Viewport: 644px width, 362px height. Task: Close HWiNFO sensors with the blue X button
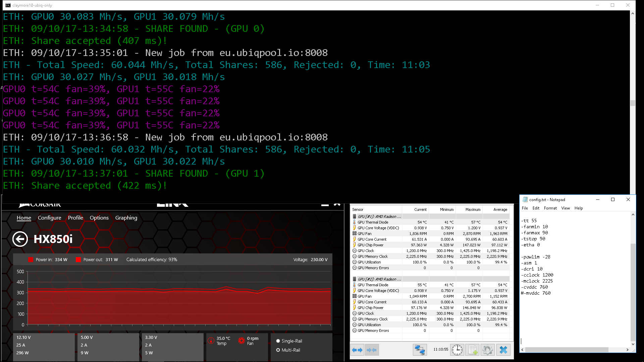click(x=503, y=350)
